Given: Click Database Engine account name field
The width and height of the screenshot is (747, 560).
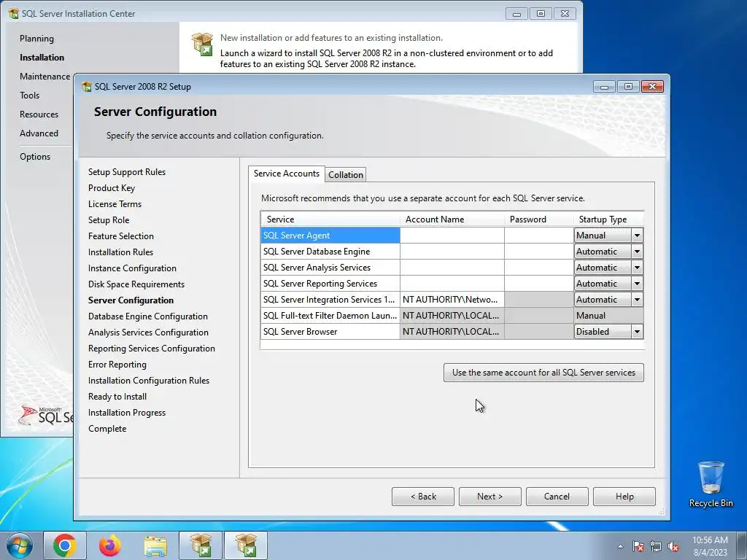Looking at the screenshot, I should pyautogui.click(x=452, y=252).
